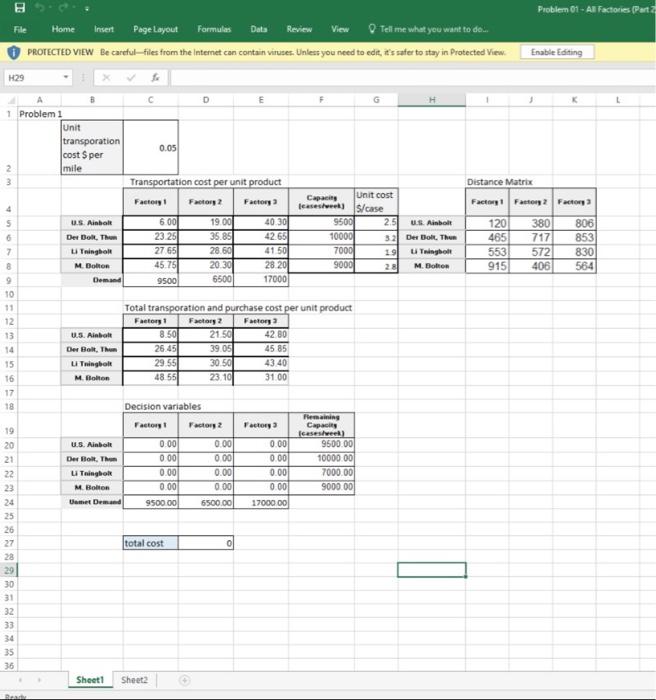Select row 9 header
Screen dimensions: 656x700
[8, 280]
